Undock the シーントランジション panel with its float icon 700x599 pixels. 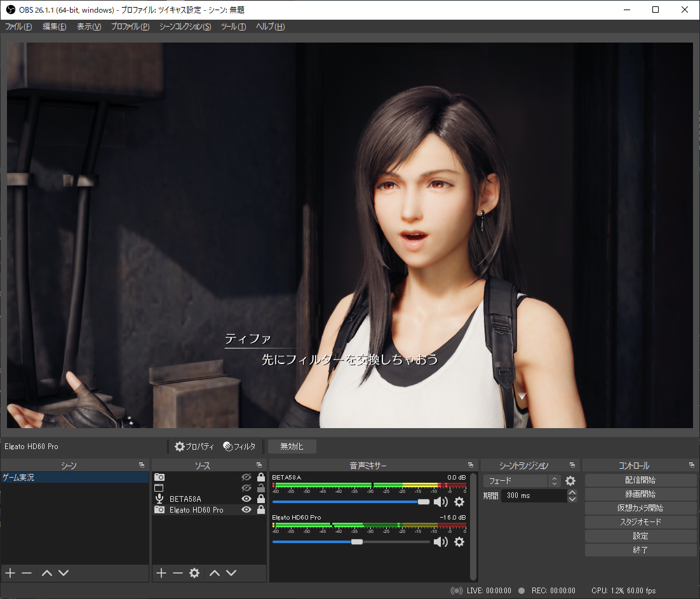coord(572,465)
